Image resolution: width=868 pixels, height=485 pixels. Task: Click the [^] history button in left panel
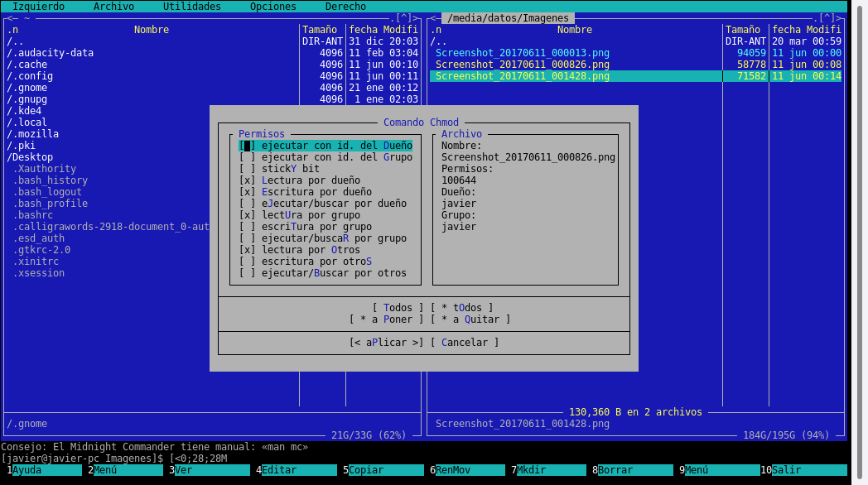[x=404, y=18]
